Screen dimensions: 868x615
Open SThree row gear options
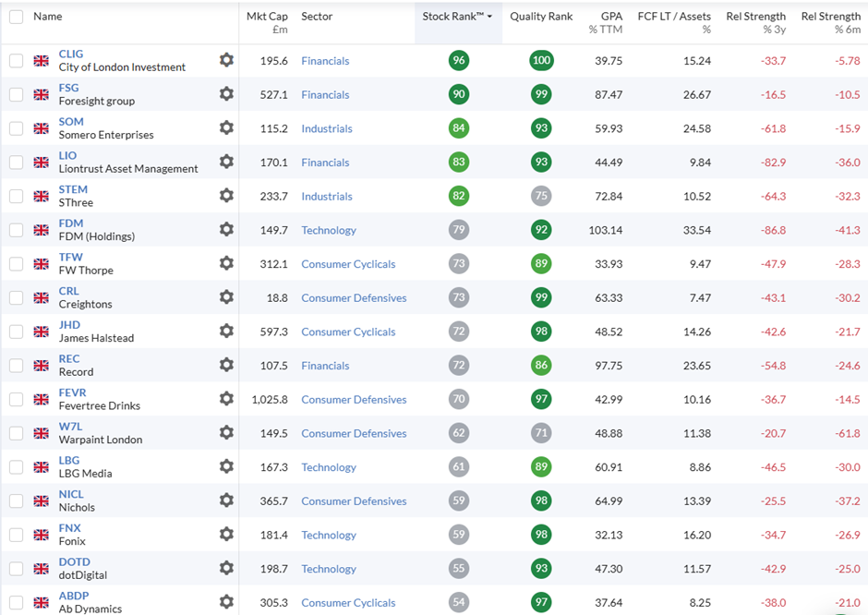226,195
